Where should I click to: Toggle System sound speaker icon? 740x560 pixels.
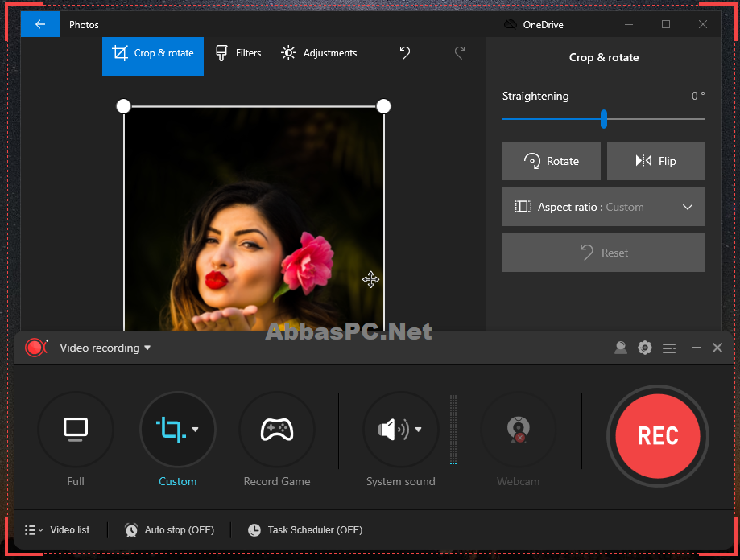coord(393,430)
